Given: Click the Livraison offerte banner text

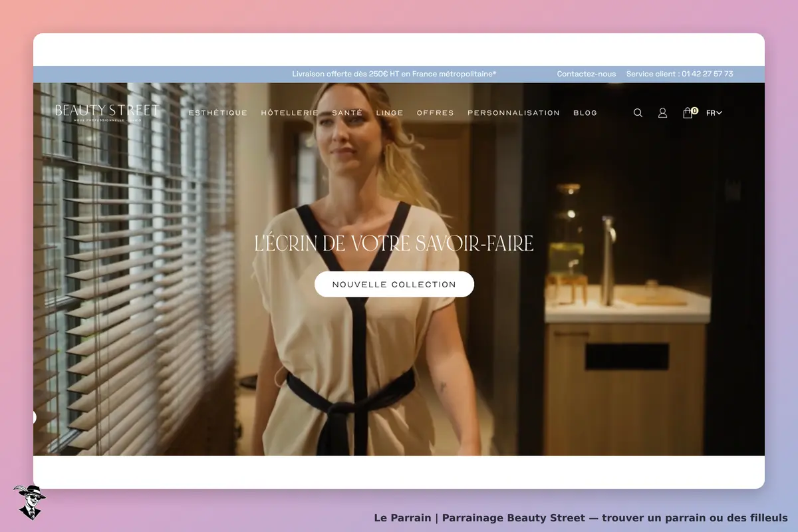Looking at the screenshot, I should [394, 74].
